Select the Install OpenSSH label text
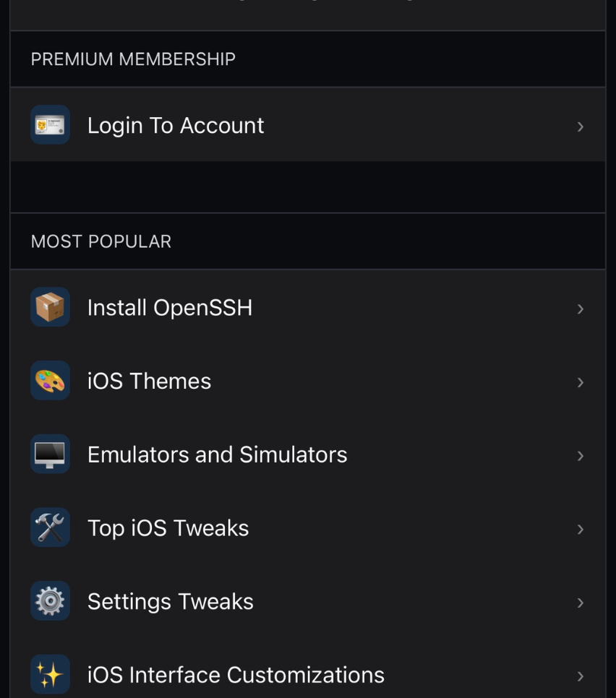The image size is (616, 698). coord(170,308)
